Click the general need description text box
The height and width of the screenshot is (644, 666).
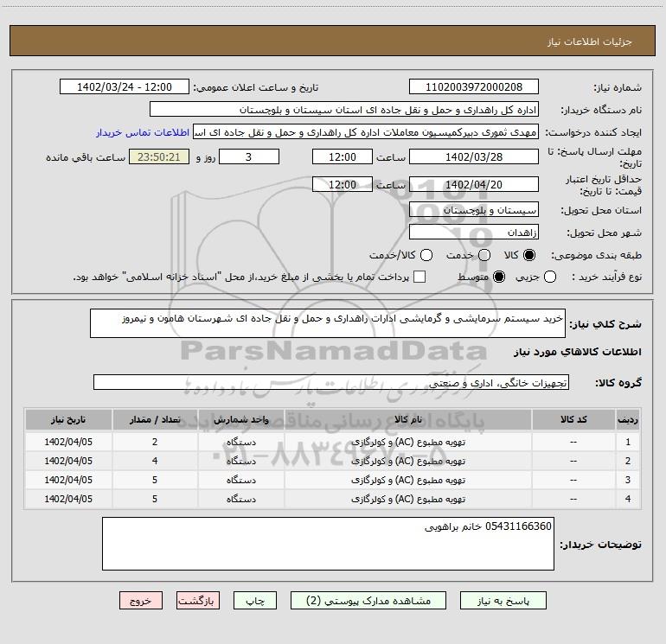click(328, 323)
